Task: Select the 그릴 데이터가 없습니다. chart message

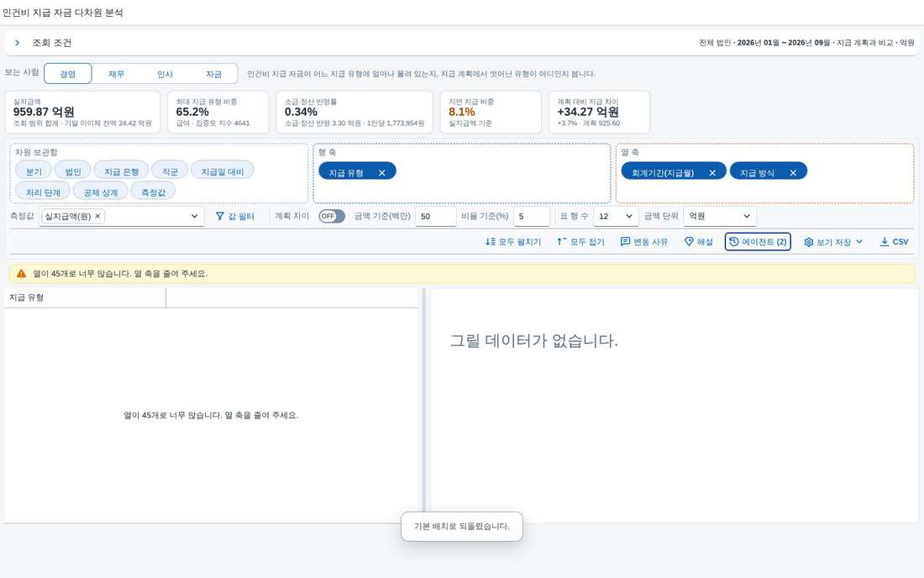Action: tap(534, 340)
